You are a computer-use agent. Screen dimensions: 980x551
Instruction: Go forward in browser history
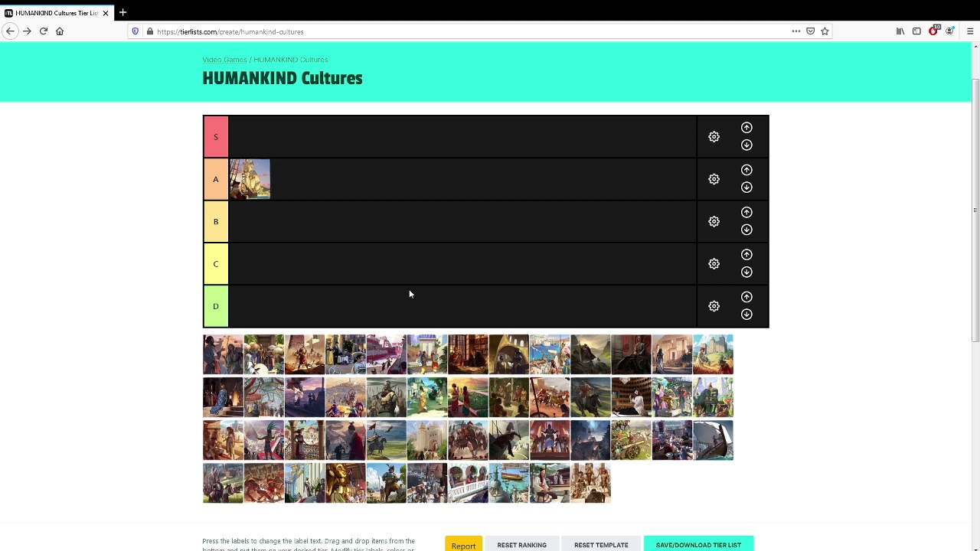coord(27,31)
